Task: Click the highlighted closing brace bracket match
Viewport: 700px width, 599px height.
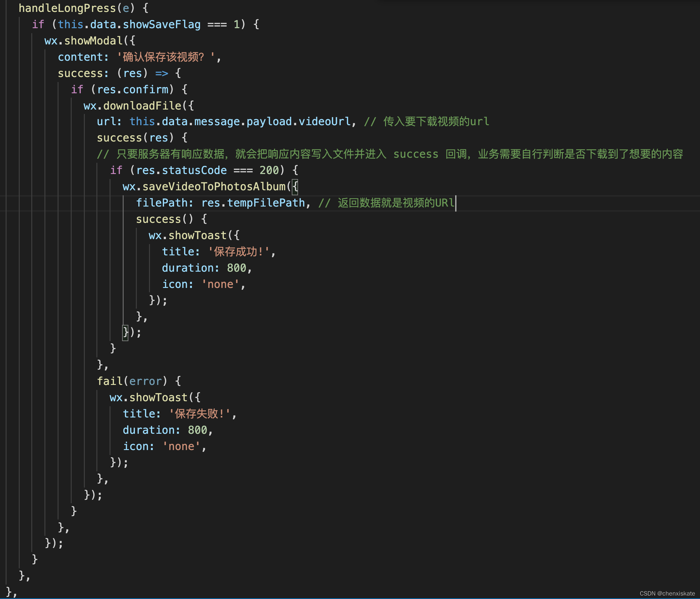Action: click(x=125, y=333)
